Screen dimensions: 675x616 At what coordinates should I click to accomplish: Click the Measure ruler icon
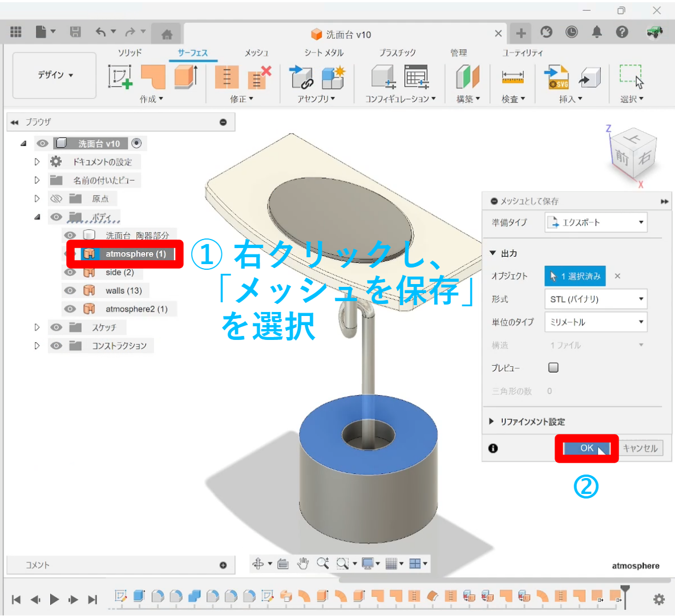pyautogui.click(x=512, y=77)
